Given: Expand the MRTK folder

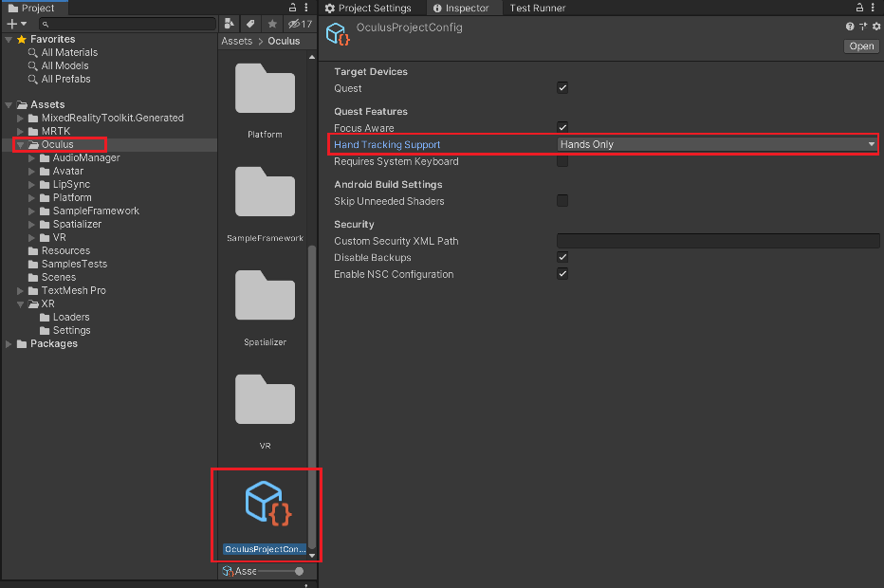Looking at the screenshot, I should (x=20, y=132).
